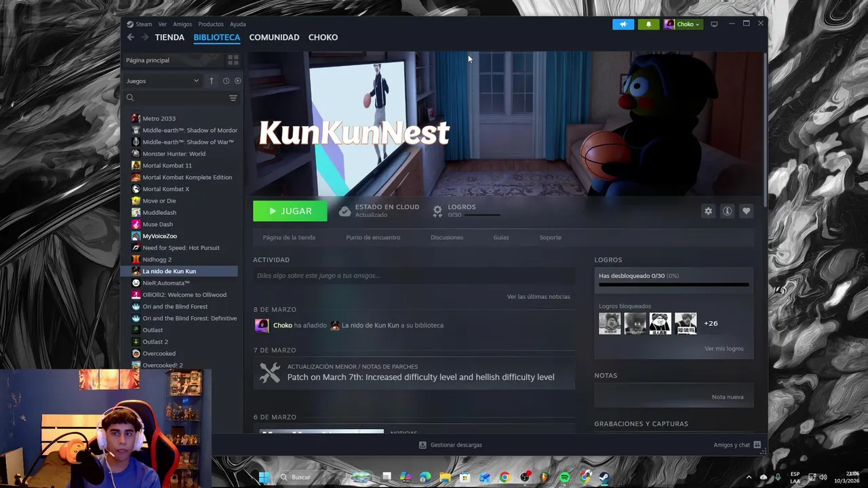Viewport: 868px width, 488px height.
Task: Click the announcements megaphone icon
Action: (623, 24)
